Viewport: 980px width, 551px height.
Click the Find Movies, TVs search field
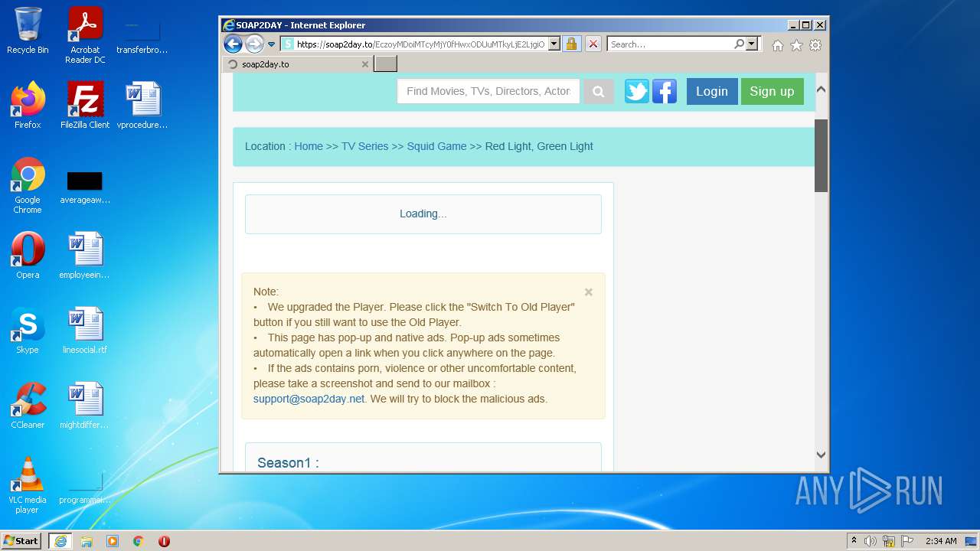488,91
